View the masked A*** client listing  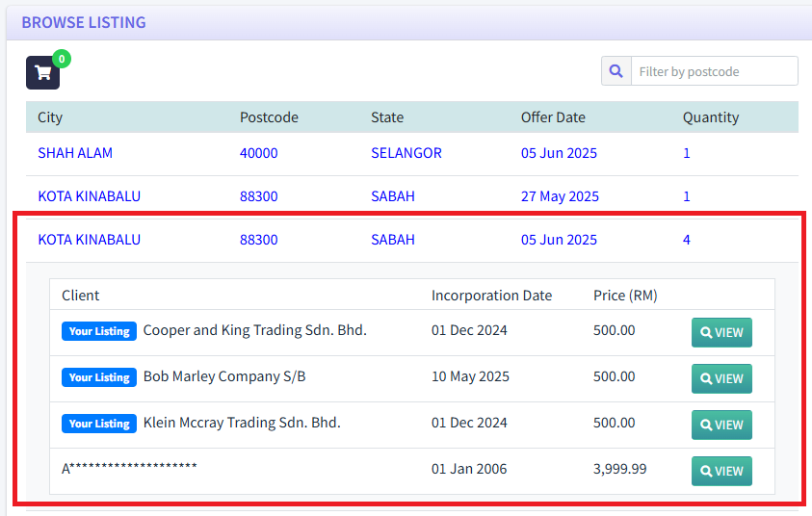(721, 471)
